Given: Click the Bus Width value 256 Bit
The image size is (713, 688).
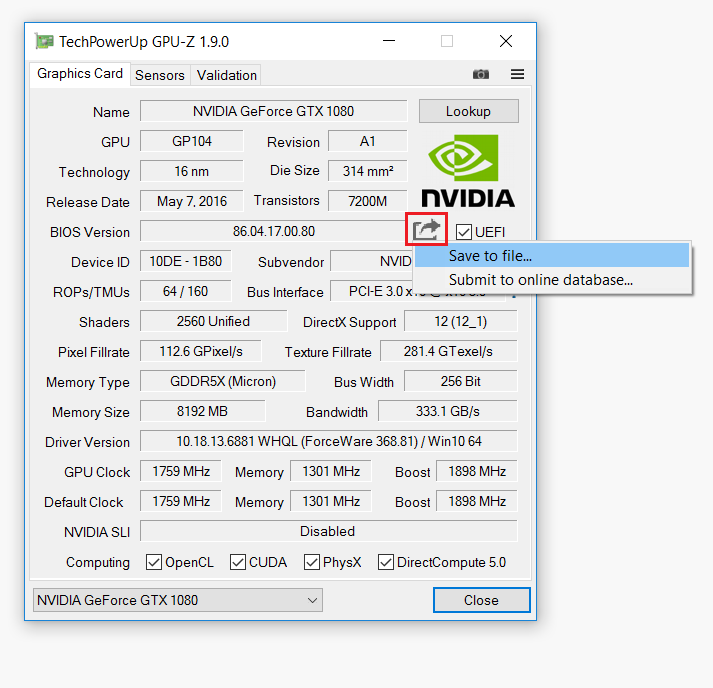Looking at the screenshot, I should (461, 381).
